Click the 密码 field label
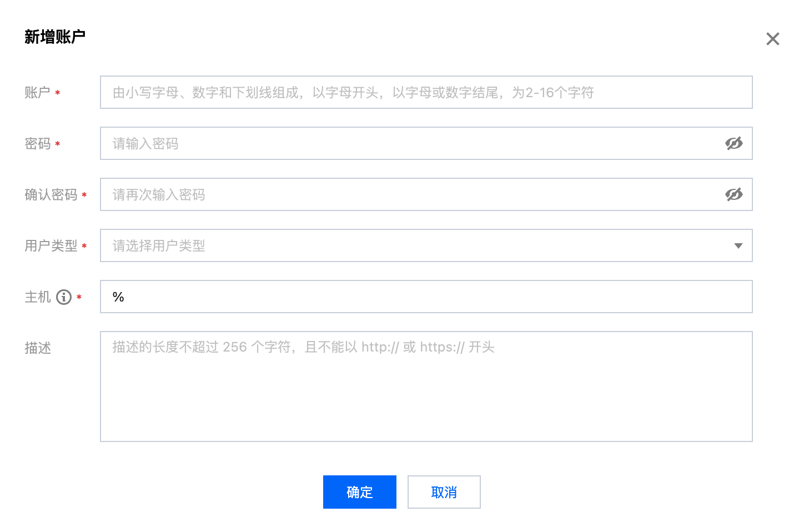The width and height of the screenshot is (804, 532). (37, 144)
